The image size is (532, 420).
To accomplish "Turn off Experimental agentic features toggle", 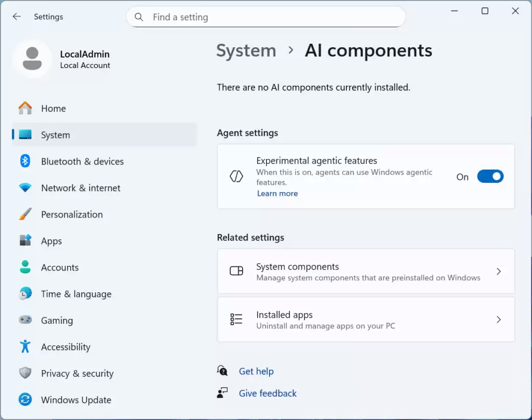I will [x=490, y=177].
